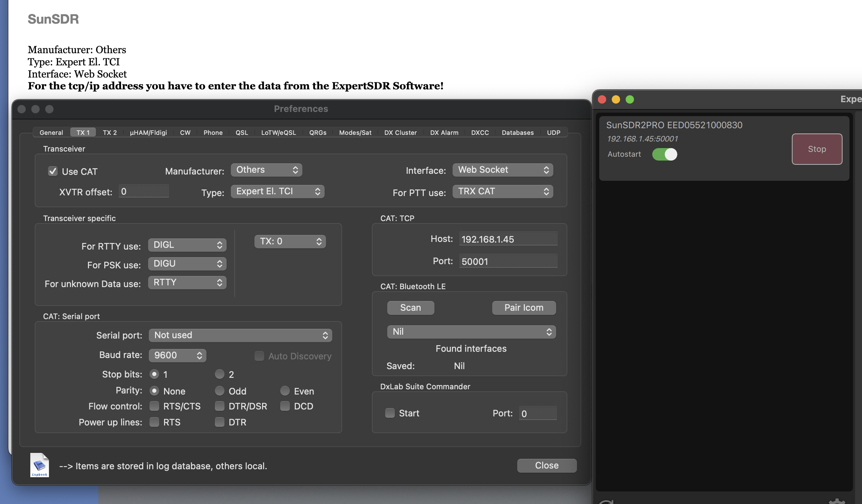862x504 pixels.
Task: Click the CAT TCP Port field
Action: tap(508, 261)
